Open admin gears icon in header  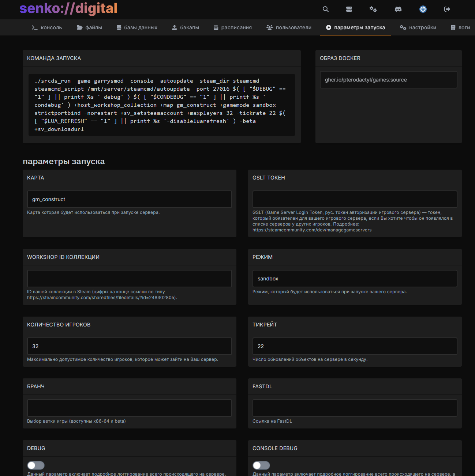[x=373, y=9]
